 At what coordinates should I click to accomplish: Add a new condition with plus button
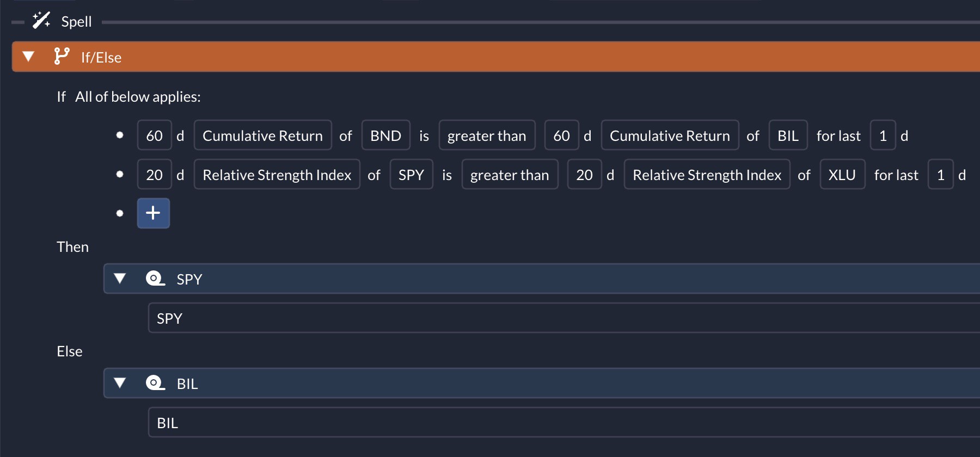(153, 213)
